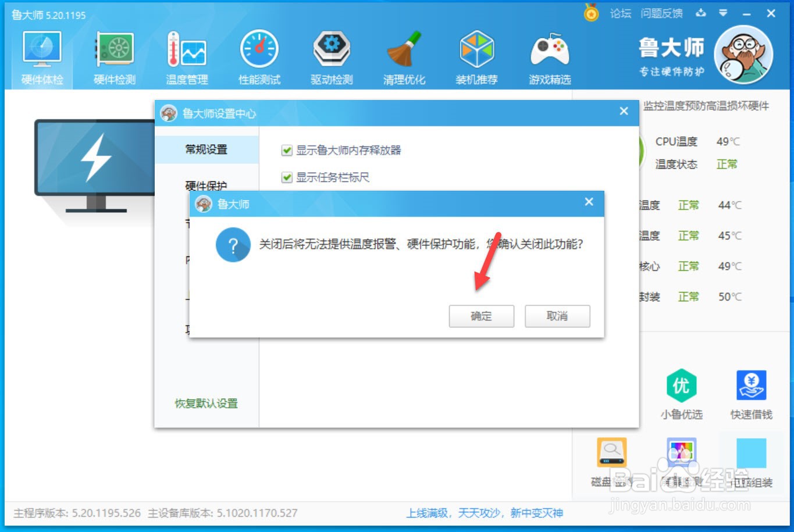Click the gold medal icon in title bar
The width and height of the screenshot is (794, 532).
[x=592, y=12]
